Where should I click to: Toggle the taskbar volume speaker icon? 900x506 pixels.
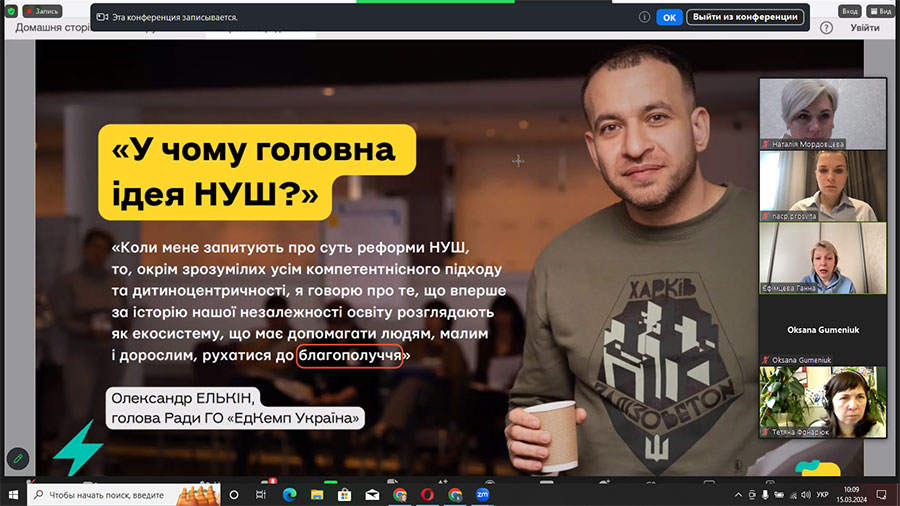pyautogui.click(x=806, y=495)
